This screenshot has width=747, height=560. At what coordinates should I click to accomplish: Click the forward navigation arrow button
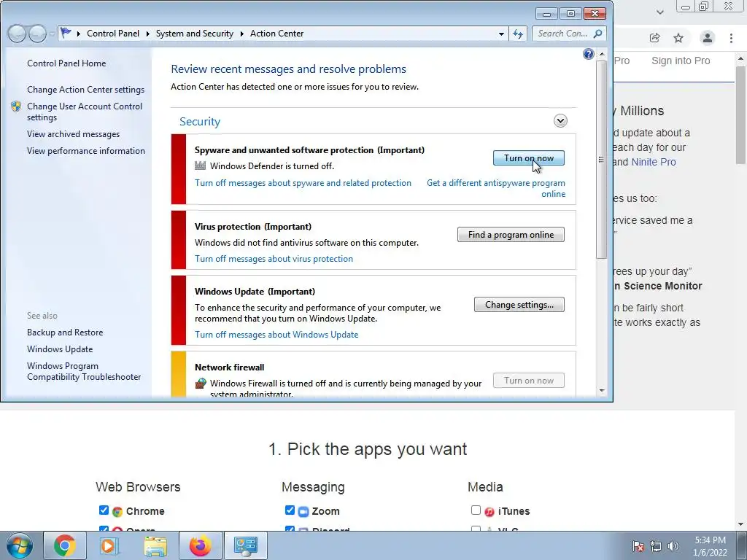click(37, 34)
